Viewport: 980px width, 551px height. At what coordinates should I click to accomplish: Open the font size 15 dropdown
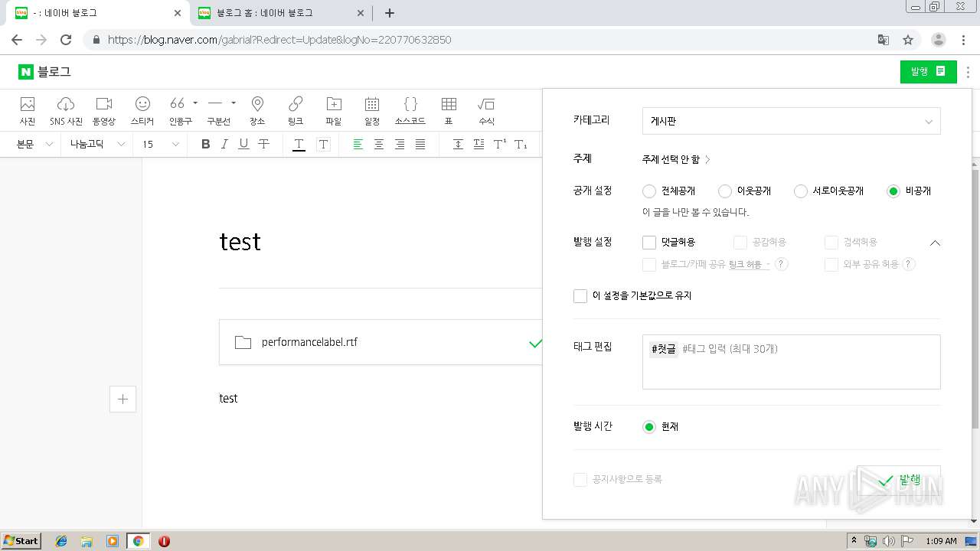click(161, 144)
